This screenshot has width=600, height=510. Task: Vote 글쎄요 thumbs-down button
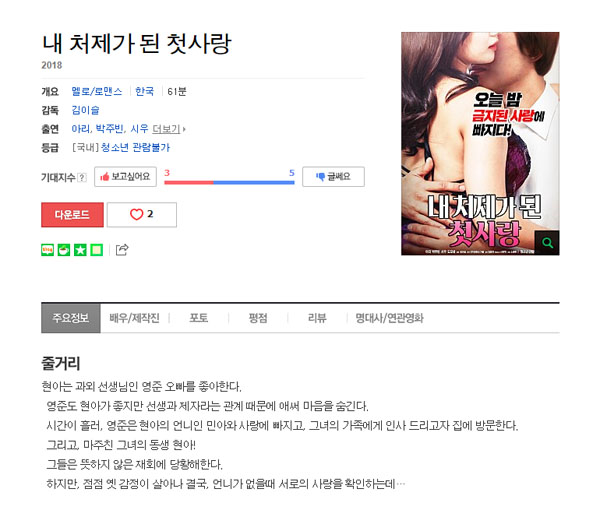tap(333, 177)
